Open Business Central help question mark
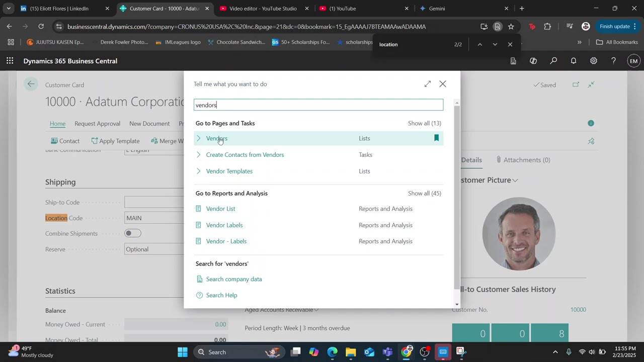The height and width of the screenshot is (362, 644). point(613,61)
